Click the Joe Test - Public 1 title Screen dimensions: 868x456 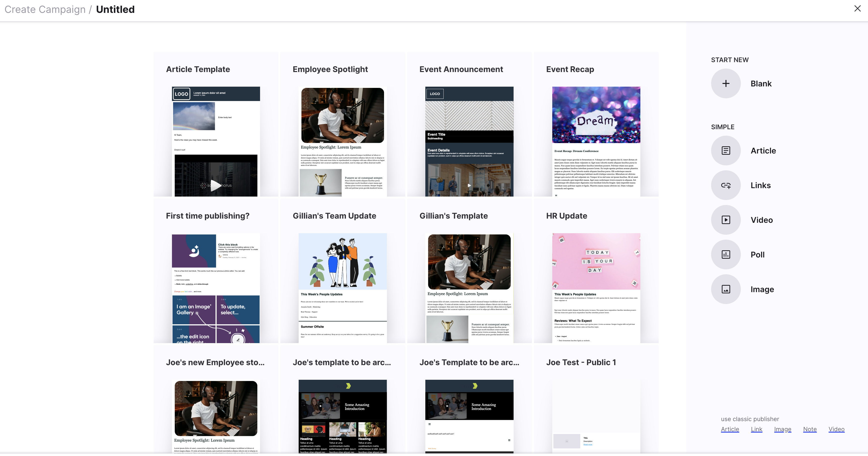(581, 362)
